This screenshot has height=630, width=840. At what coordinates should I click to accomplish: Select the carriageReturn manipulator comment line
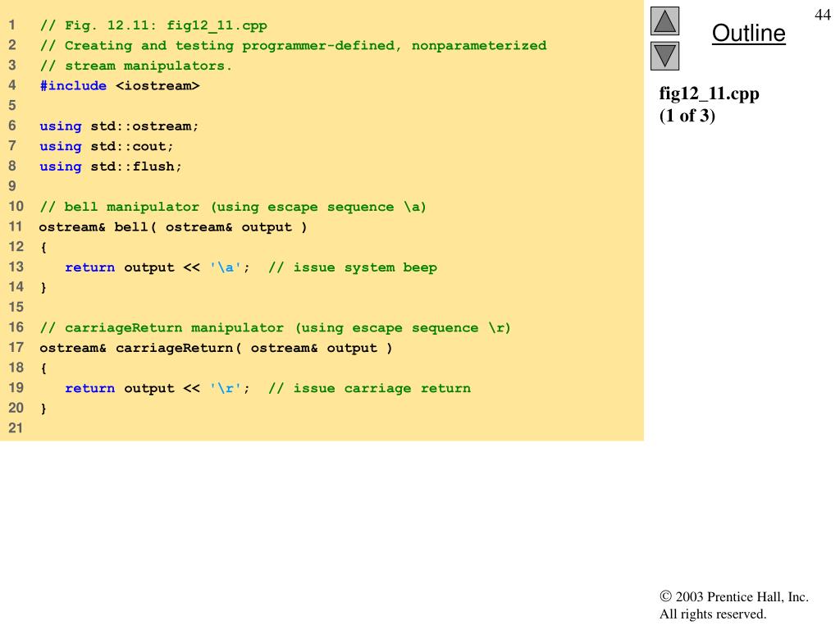pyautogui.click(x=275, y=328)
